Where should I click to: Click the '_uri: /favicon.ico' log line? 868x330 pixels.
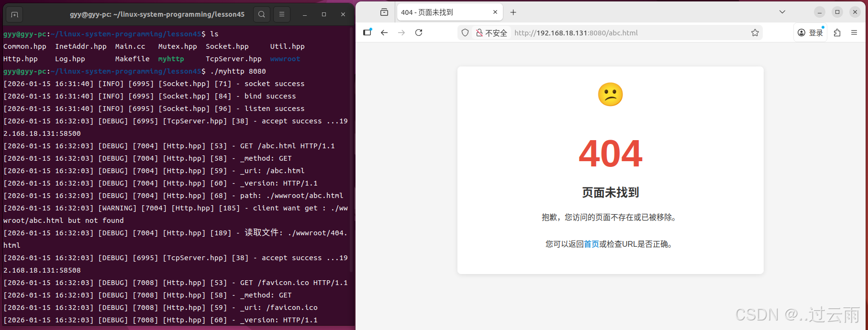[160, 308]
